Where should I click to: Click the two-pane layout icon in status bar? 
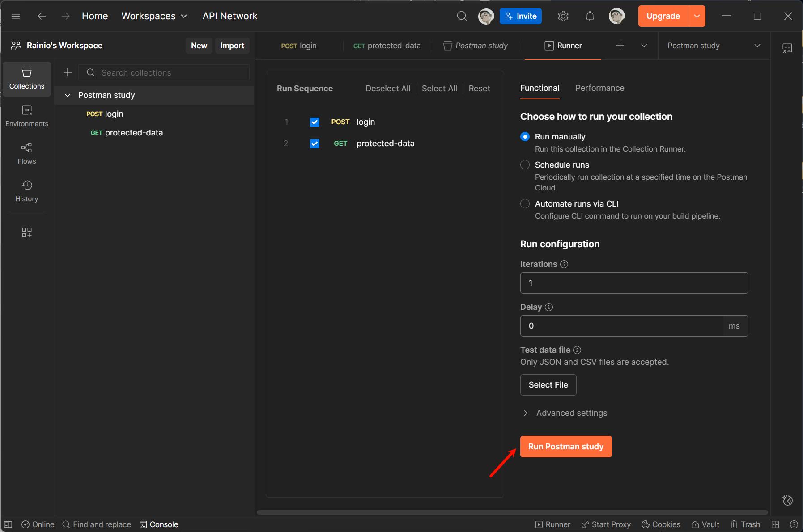(775, 524)
